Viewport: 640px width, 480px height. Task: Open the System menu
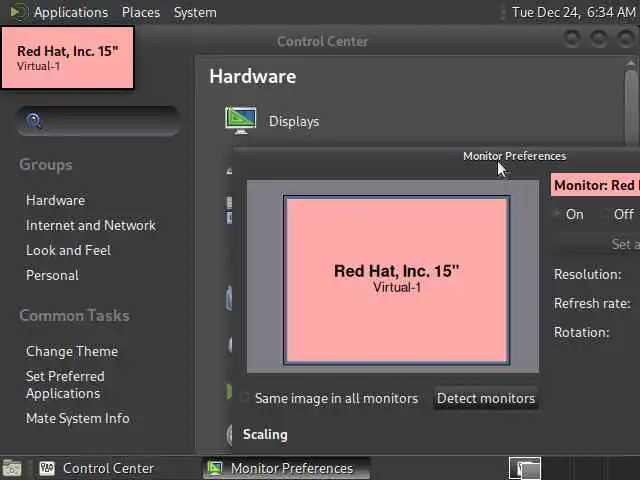195,12
